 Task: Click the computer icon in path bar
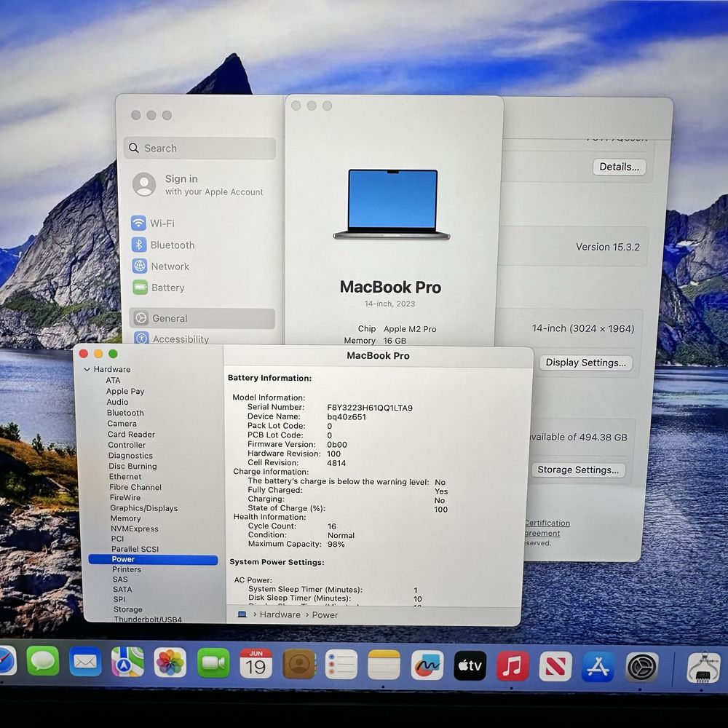pos(242,614)
